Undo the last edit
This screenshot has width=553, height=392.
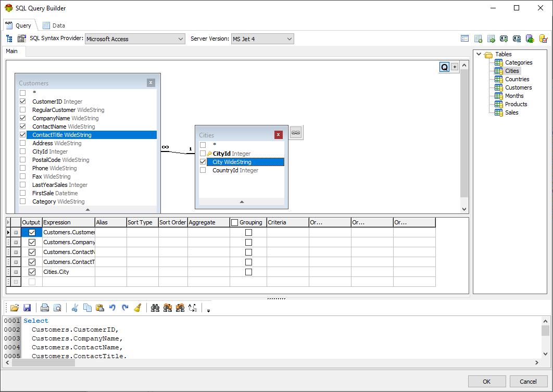click(112, 308)
